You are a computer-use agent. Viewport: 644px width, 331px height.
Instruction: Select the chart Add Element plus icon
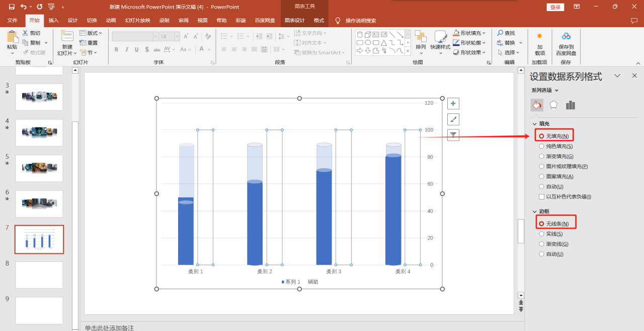click(453, 103)
